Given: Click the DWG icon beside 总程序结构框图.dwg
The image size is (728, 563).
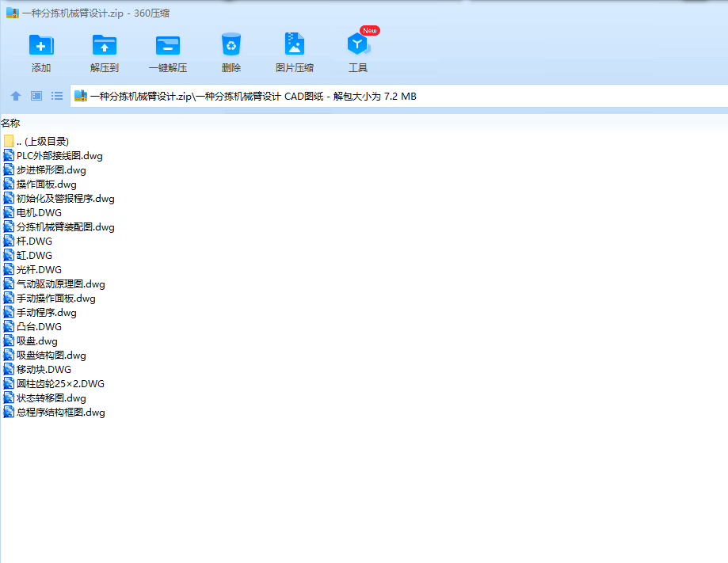Looking at the screenshot, I should (9, 413).
